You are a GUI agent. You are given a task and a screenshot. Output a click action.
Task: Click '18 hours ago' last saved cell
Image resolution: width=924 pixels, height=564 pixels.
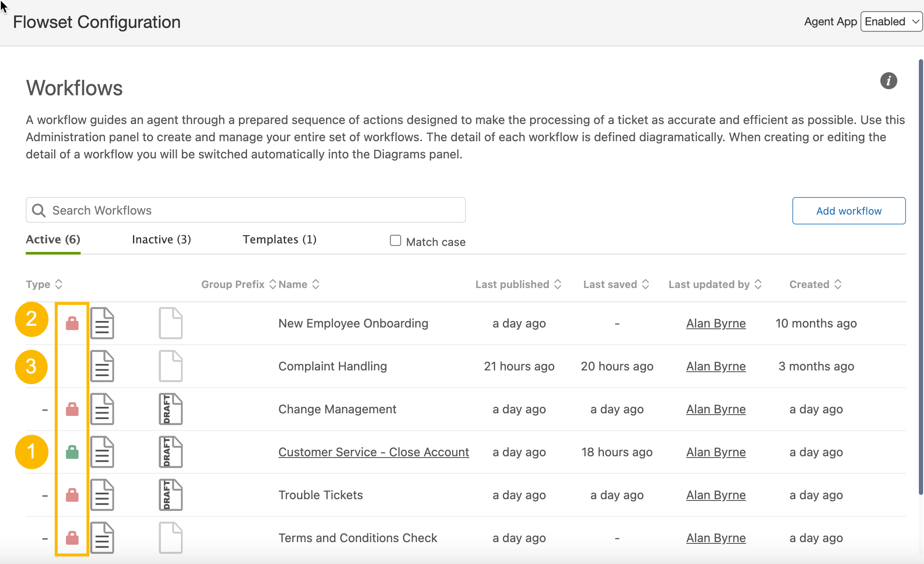click(617, 452)
